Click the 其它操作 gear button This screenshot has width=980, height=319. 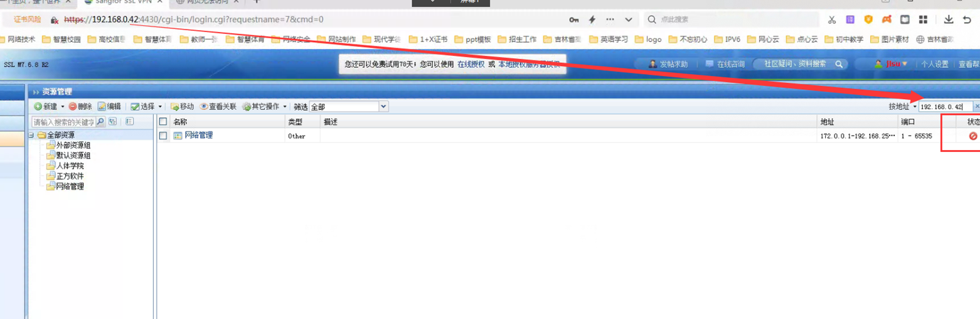click(261, 107)
